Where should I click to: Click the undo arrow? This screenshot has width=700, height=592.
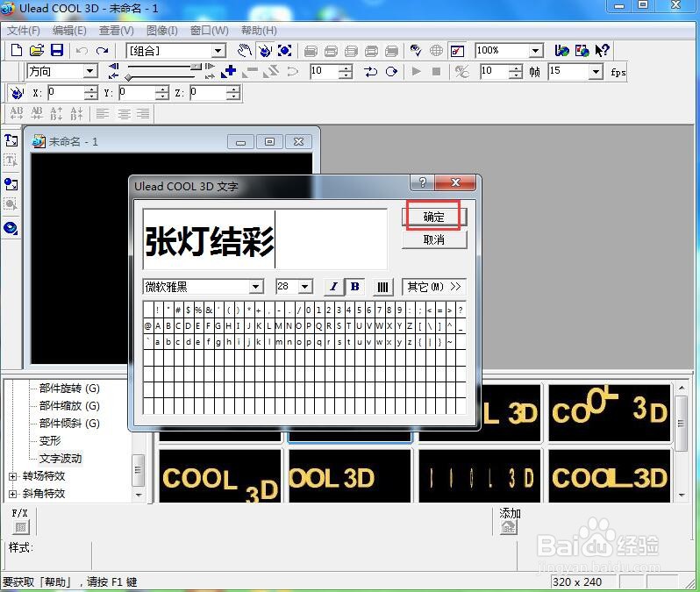coord(82,51)
